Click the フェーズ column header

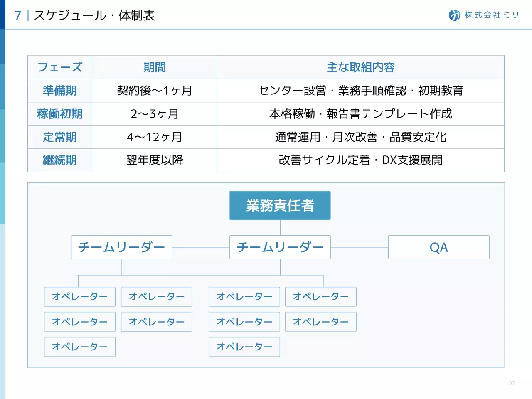(x=59, y=67)
